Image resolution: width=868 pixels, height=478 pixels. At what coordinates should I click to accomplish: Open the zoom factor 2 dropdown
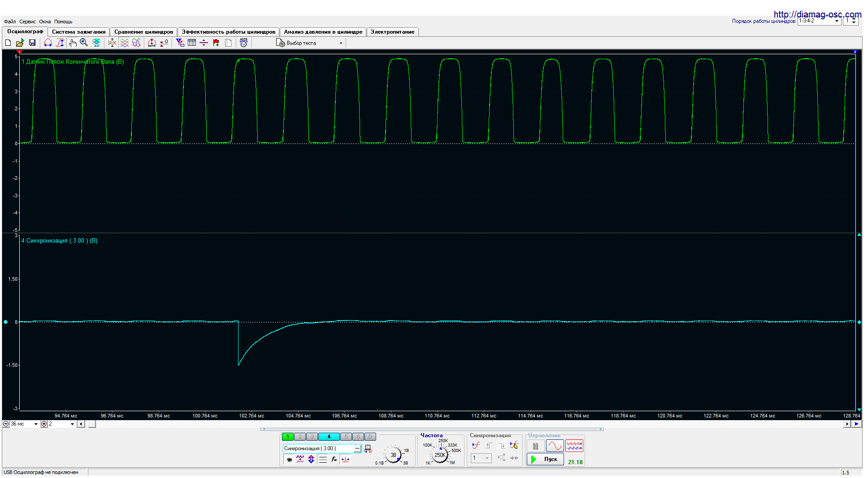coord(61,424)
